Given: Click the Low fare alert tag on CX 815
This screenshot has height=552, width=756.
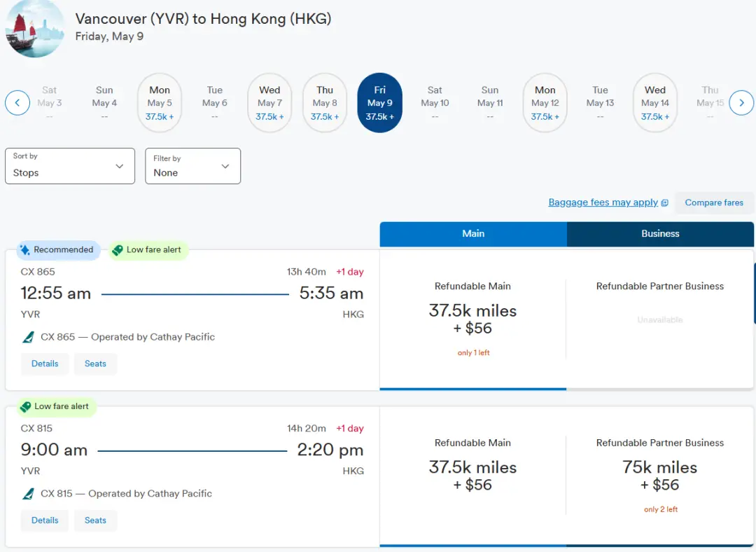Looking at the screenshot, I should (x=55, y=406).
